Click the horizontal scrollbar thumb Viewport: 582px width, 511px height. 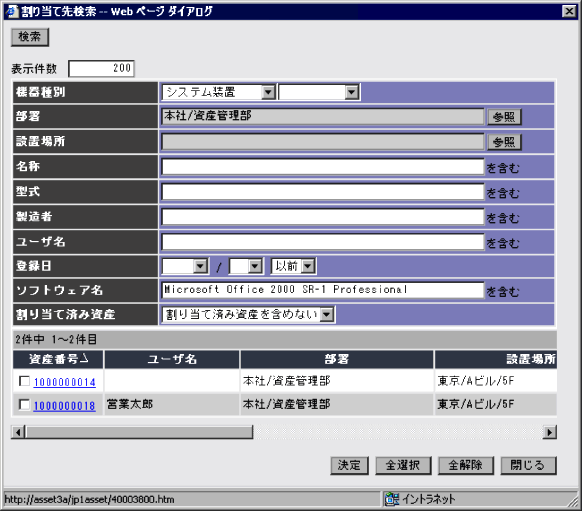(x=139, y=432)
